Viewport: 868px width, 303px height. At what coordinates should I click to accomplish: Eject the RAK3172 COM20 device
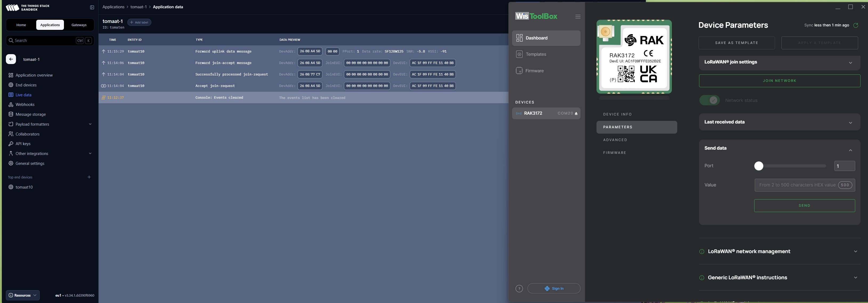(576, 113)
